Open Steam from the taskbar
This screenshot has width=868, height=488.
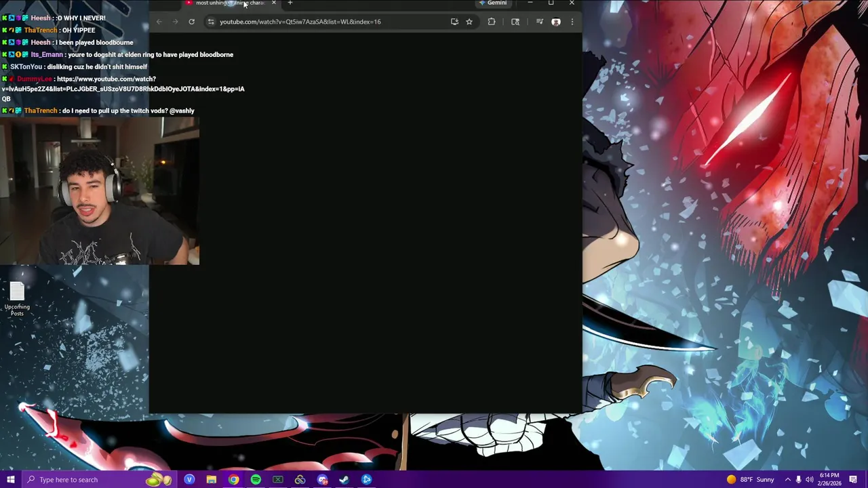(x=344, y=480)
